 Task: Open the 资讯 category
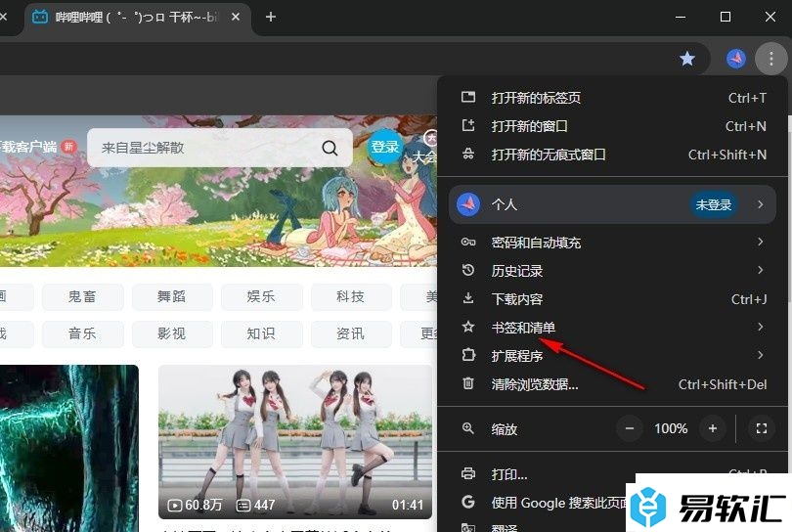tap(351, 333)
